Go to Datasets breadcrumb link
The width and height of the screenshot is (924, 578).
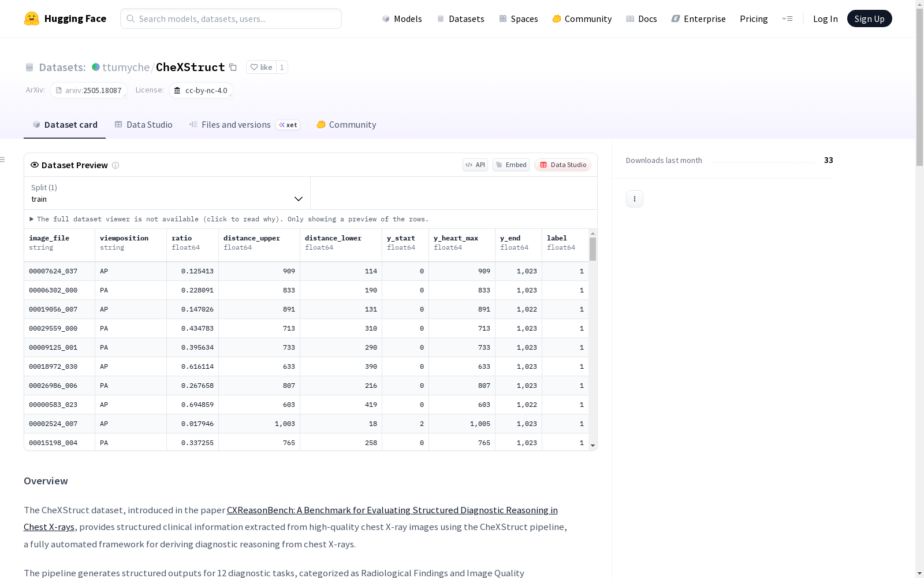62,67
